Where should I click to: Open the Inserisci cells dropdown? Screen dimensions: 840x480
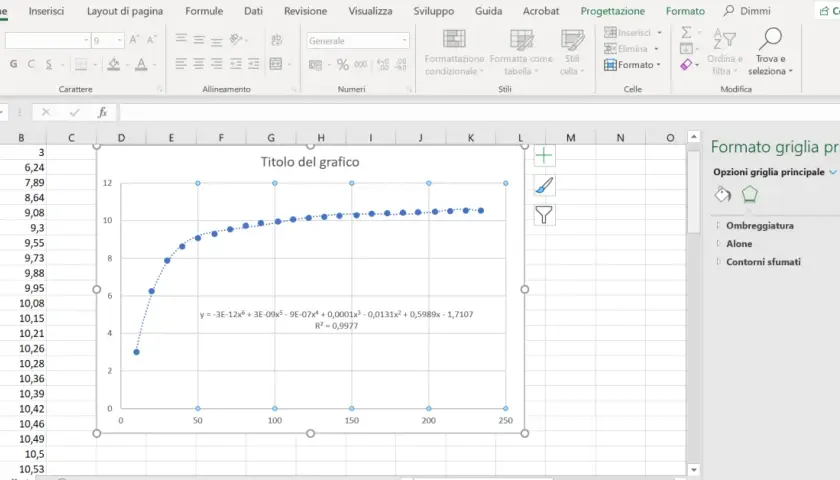coord(632,33)
